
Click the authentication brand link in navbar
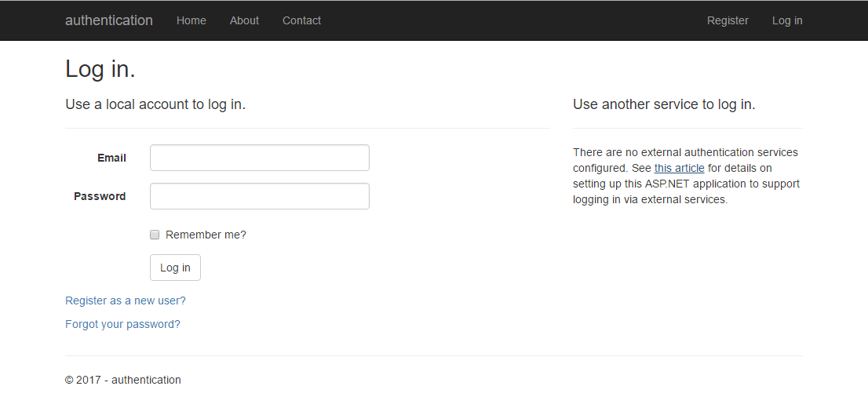click(109, 20)
